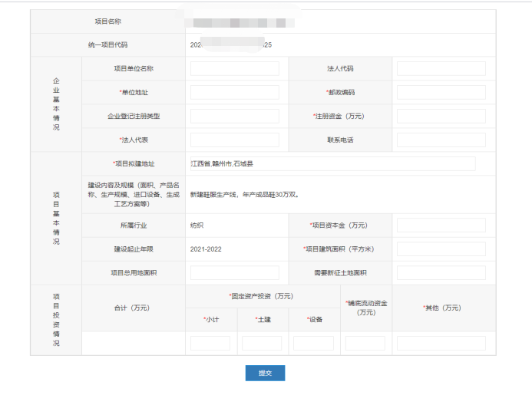Screen dimensions: 532x395
Task: Click the 项目拟建地址 field showing 江西省
Action: pos(332,164)
